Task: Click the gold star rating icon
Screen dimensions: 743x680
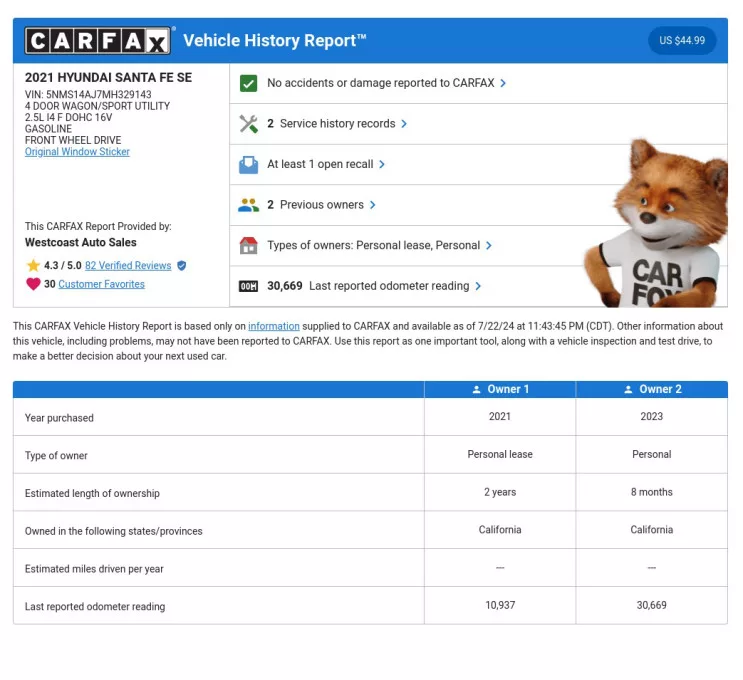Action: 33,266
